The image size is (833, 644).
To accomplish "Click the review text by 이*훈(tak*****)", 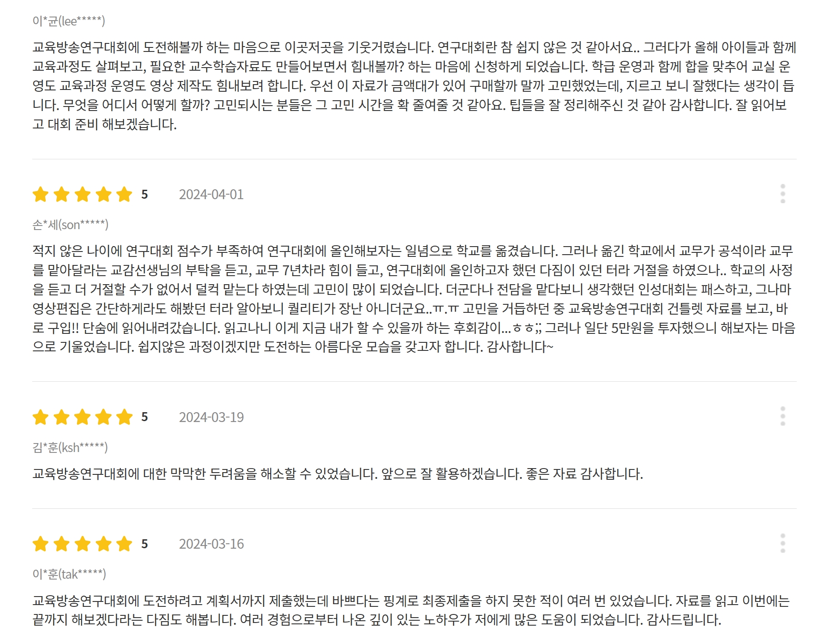I will (x=411, y=610).
